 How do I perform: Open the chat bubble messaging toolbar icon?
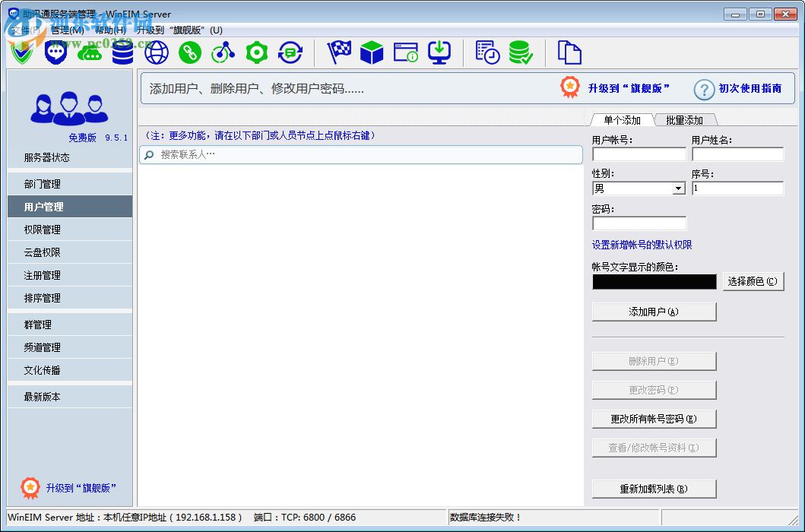(55, 52)
